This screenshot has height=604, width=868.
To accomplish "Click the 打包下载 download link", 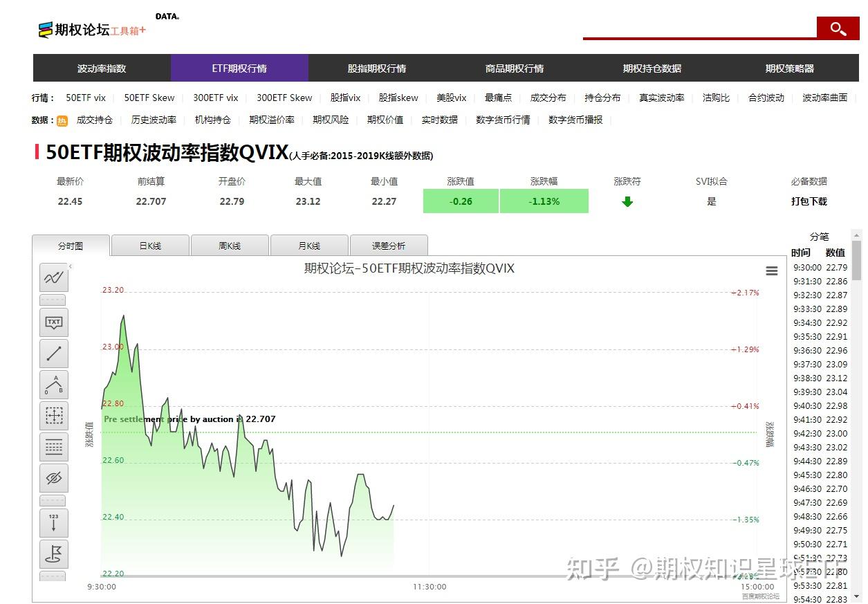I will (x=808, y=201).
